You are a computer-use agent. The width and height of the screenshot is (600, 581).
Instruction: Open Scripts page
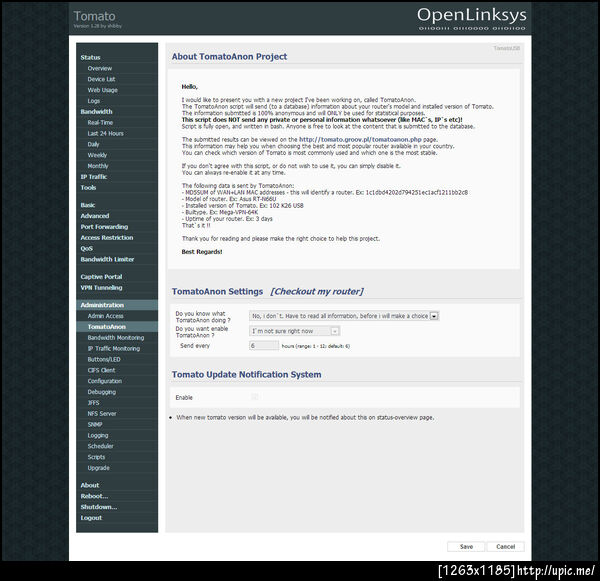(x=96, y=457)
